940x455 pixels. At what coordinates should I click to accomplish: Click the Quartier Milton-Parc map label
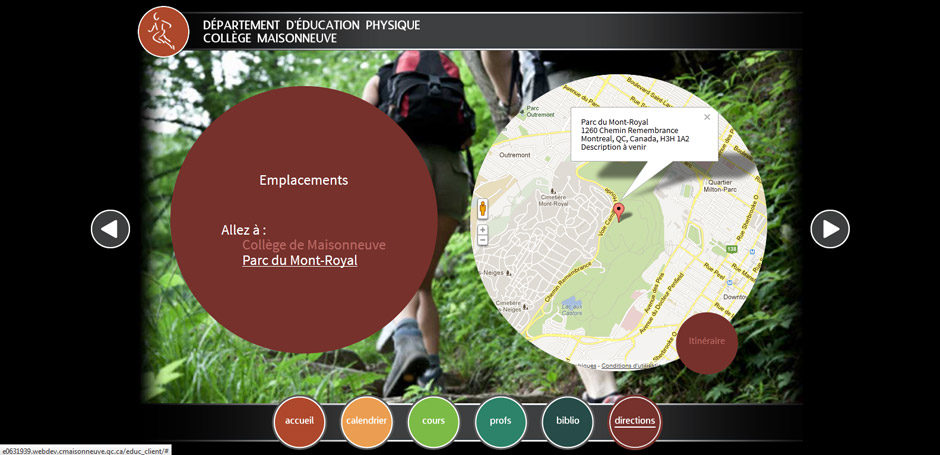pos(722,186)
